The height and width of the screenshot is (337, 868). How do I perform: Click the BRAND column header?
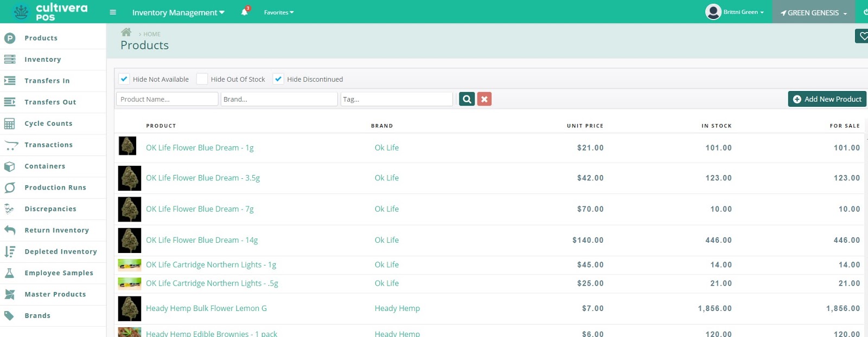pyautogui.click(x=382, y=126)
